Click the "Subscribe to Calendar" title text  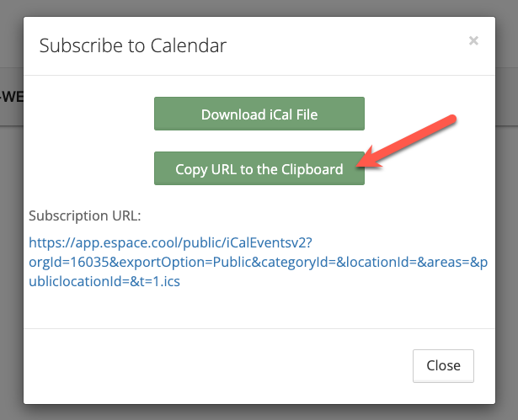(133, 45)
